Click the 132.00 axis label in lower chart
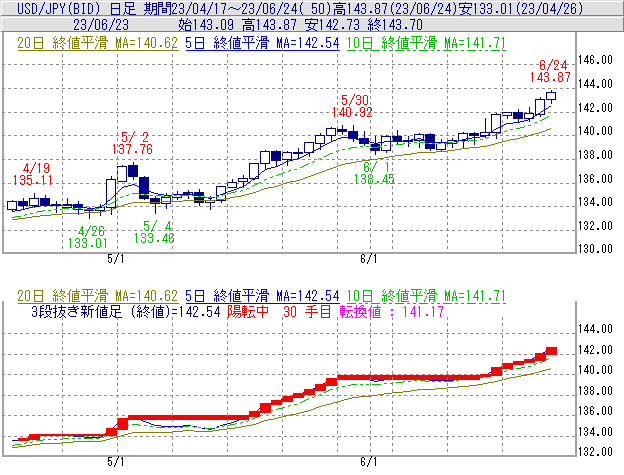The image size is (624, 475). [x=595, y=452]
